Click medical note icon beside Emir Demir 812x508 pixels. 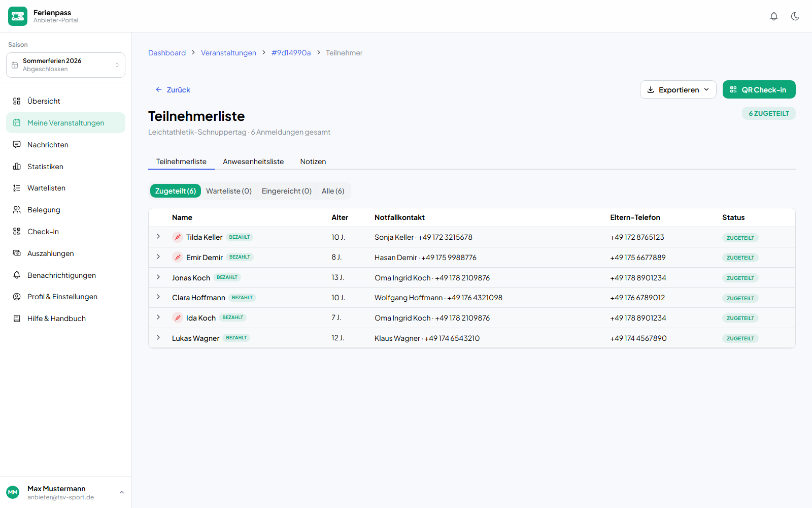[x=178, y=257]
